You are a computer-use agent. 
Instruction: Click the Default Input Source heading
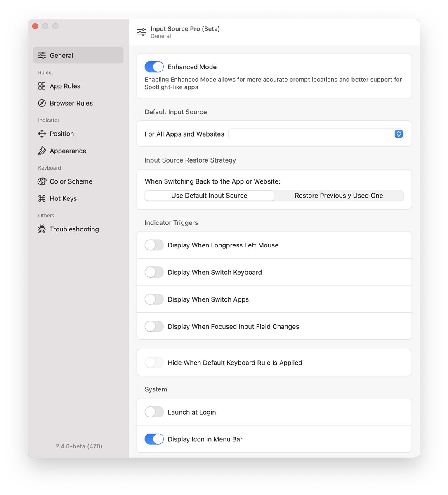176,112
